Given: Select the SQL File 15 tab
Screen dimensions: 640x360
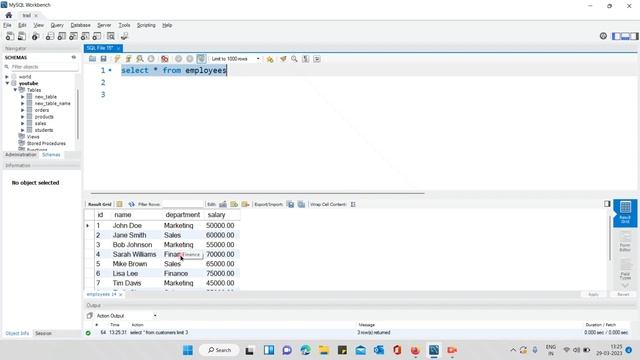Looking at the screenshot, I should pos(100,48).
